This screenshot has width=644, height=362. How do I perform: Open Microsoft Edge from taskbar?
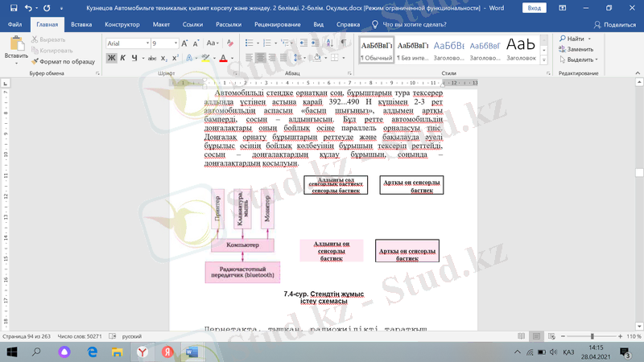tap(92, 352)
